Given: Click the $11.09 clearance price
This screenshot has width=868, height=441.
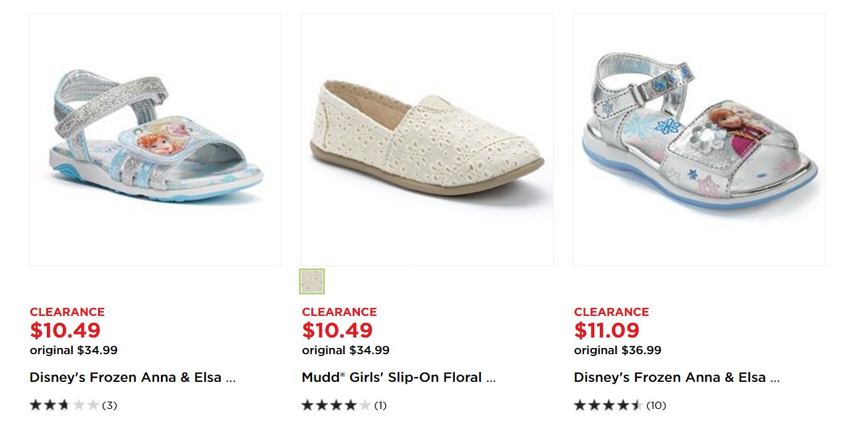Looking at the screenshot, I should [607, 331].
